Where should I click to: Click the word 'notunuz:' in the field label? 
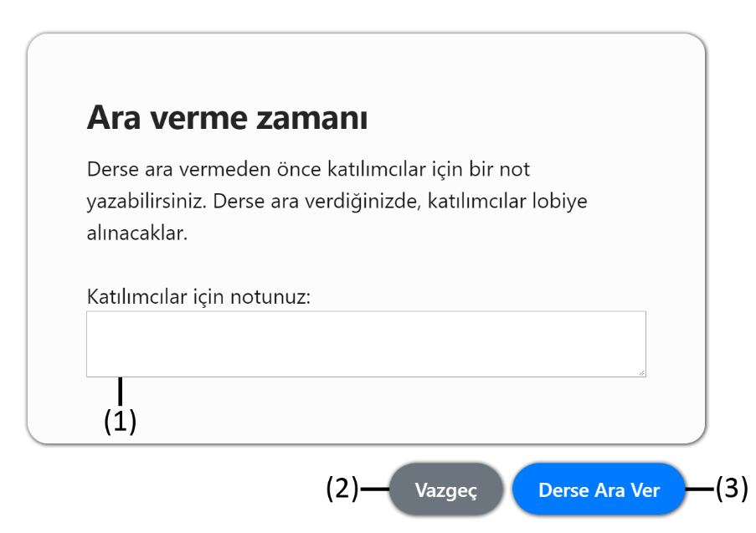270,297
